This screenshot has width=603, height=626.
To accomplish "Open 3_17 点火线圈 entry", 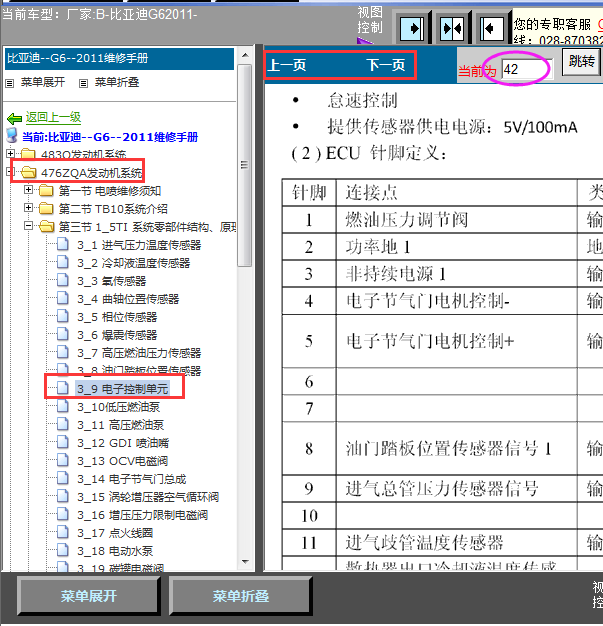I will click(115, 533).
